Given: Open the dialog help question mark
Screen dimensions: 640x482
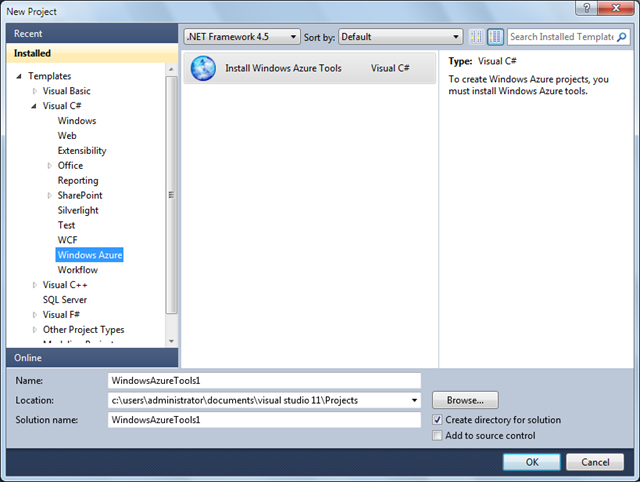Looking at the screenshot, I should [x=587, y=7].
